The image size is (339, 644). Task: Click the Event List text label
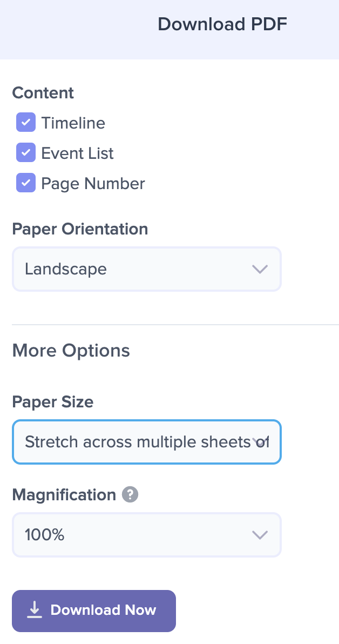(77, 153)
